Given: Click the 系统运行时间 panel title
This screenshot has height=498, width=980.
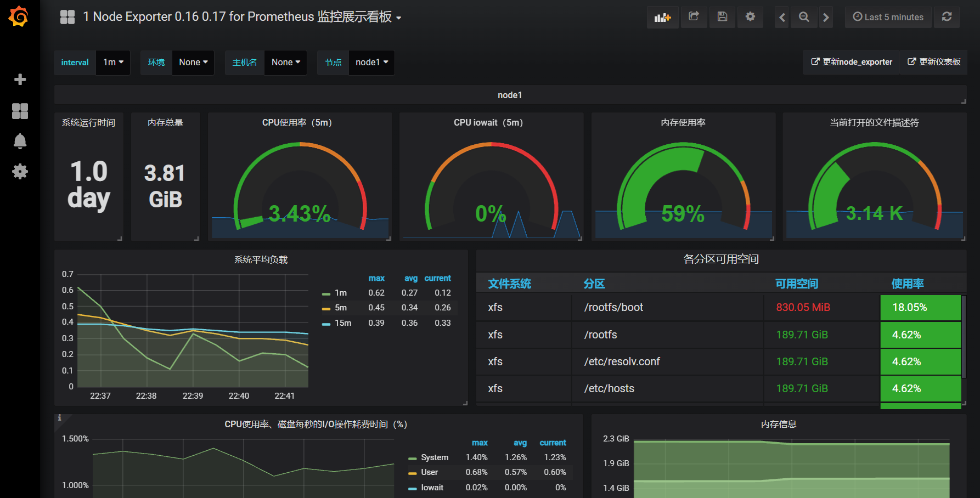Looking at the screenshot, I should (88, 122).
